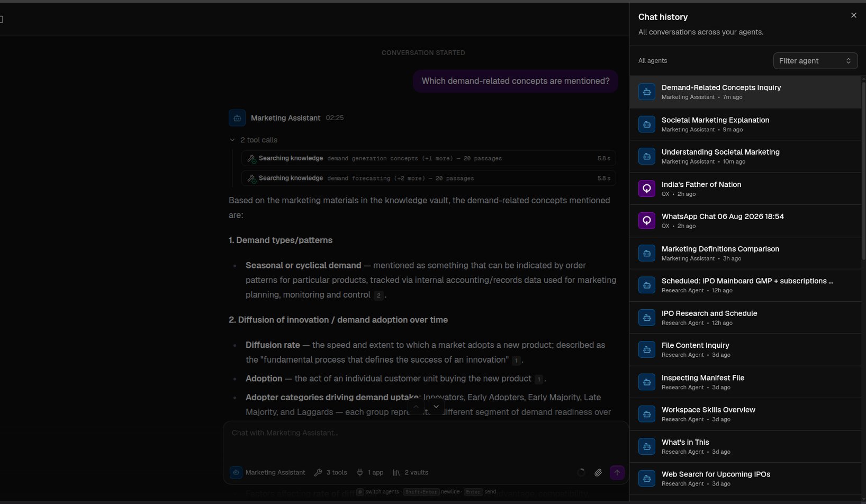Click the robot icon beside Understanding Societal Marketing
The height and width of the screenshot is (504, 866).
pyautogui.click(x=647, y=157)
